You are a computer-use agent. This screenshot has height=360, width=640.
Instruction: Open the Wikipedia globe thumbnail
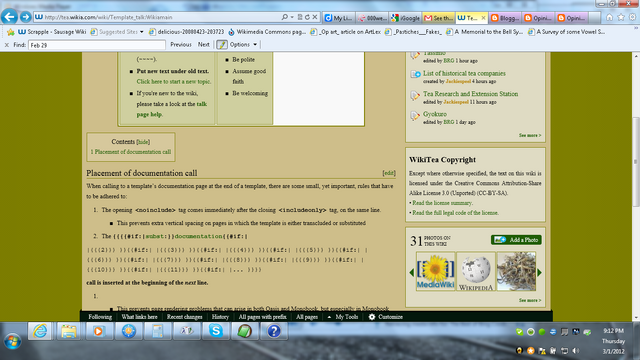pos(476,271)
